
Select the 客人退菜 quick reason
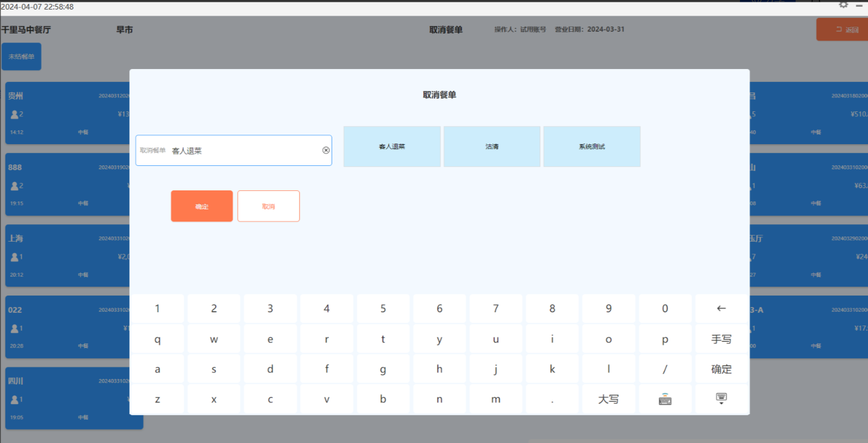tap(392, 146)
